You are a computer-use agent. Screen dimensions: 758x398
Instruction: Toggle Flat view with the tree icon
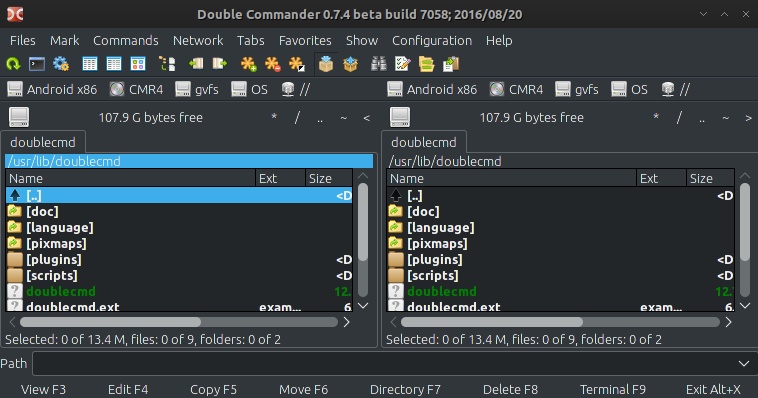167,64
